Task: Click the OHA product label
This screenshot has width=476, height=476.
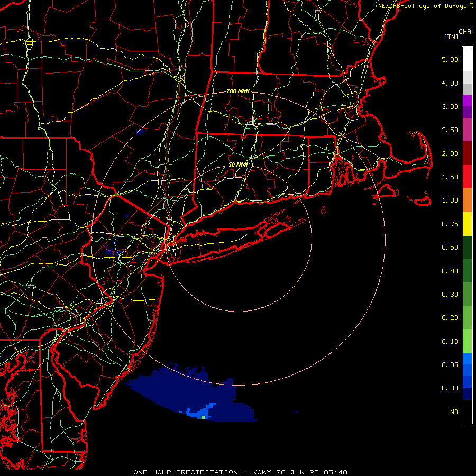Action: tap(465, 32)
